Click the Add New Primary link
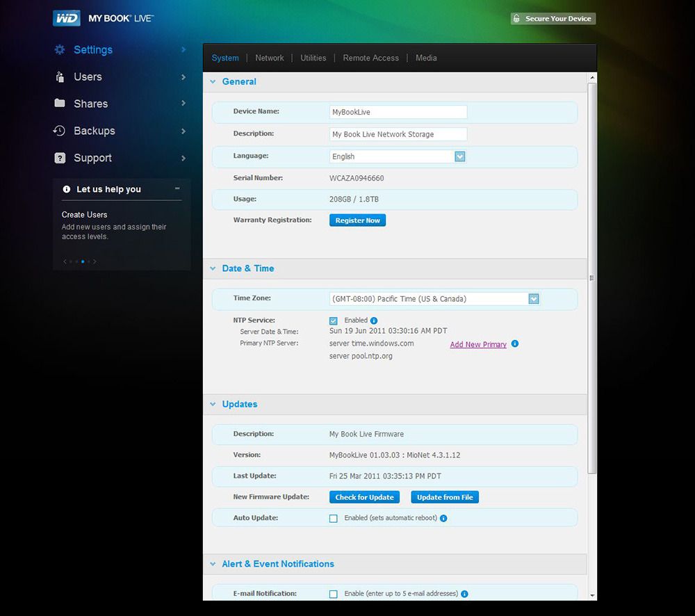The height and width of the screenshot is (616, 695). [478, 345]
